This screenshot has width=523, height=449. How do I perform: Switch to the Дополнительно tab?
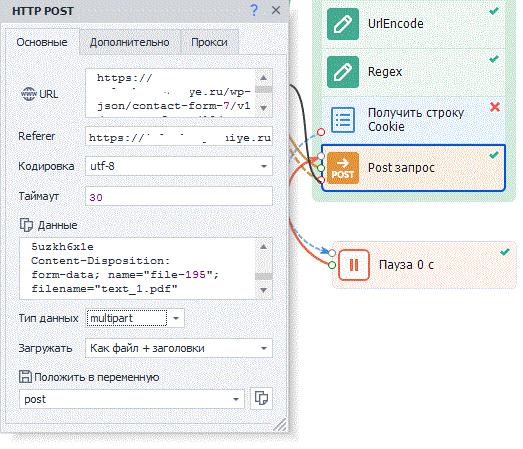tap(130, 42)
